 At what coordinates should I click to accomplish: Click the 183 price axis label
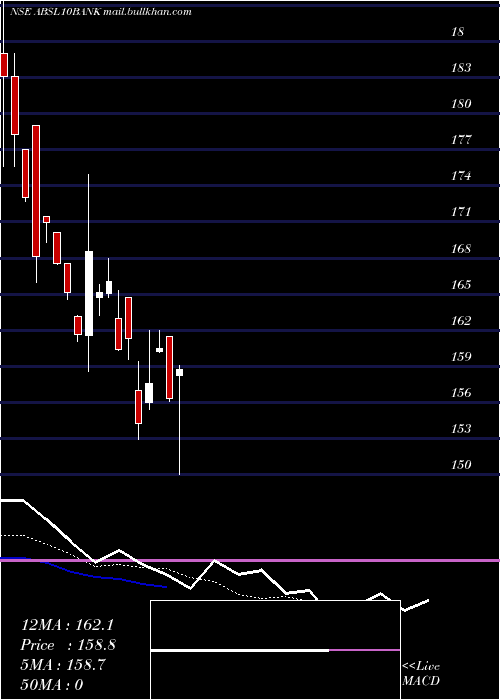point(461,68)
